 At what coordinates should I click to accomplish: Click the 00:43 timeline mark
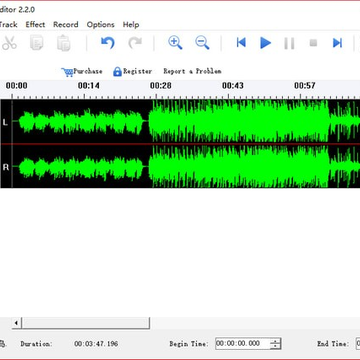233,86
